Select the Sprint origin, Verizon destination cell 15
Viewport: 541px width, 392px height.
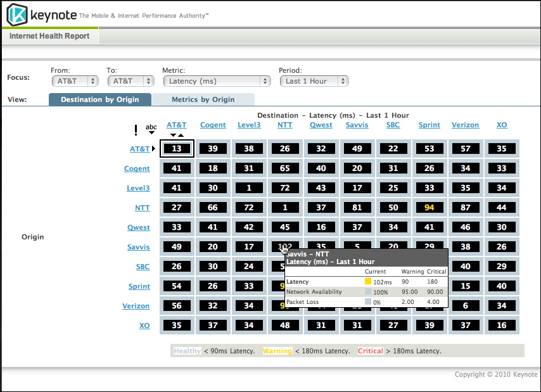(466, 286)
